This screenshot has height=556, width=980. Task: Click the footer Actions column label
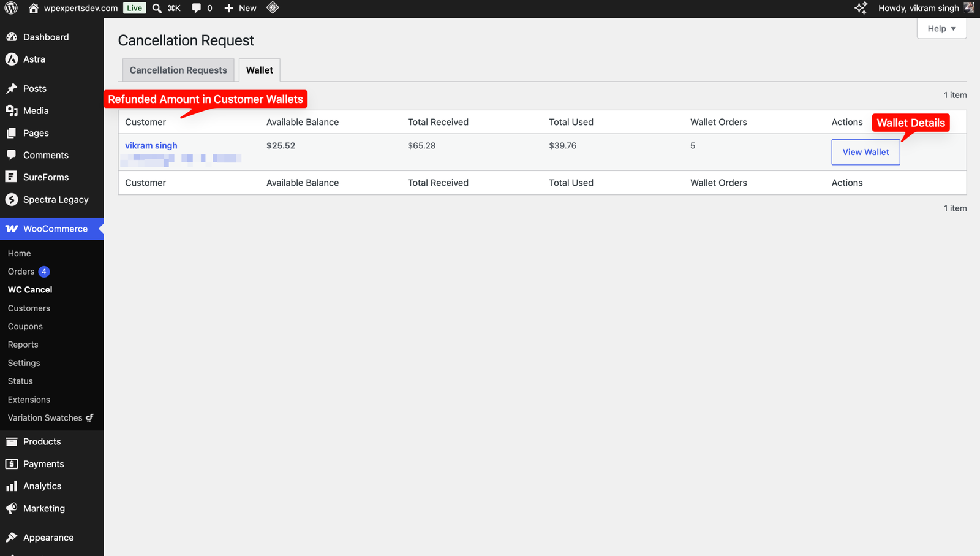pyautogui.click(x=847, y=183)
